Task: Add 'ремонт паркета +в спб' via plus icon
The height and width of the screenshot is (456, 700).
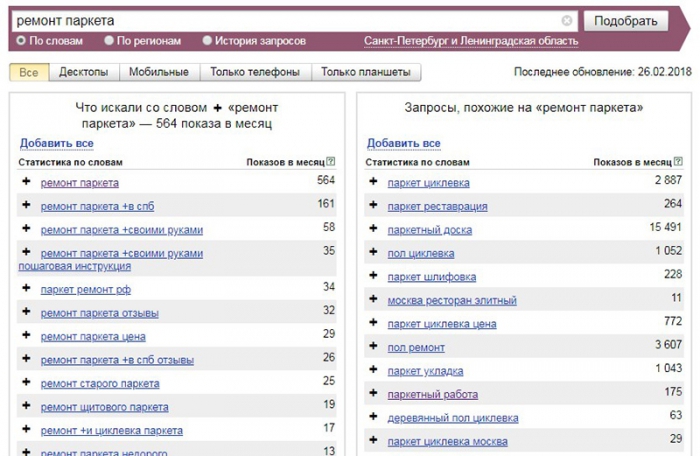Action: (26, 205)
